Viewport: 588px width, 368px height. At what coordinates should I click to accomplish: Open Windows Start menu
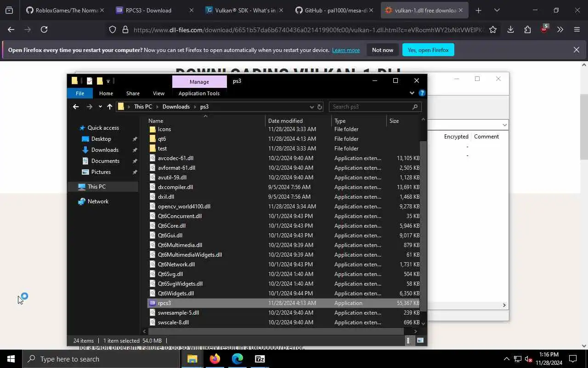[11, 359]
